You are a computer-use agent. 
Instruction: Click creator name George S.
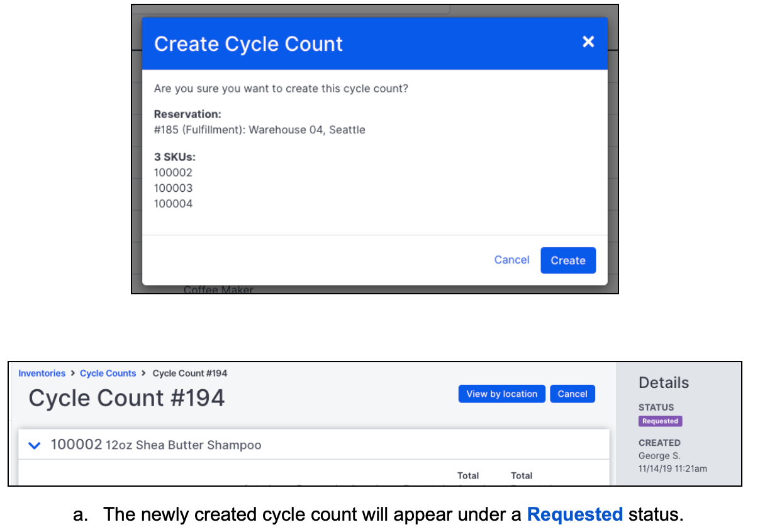click(659, 455)
